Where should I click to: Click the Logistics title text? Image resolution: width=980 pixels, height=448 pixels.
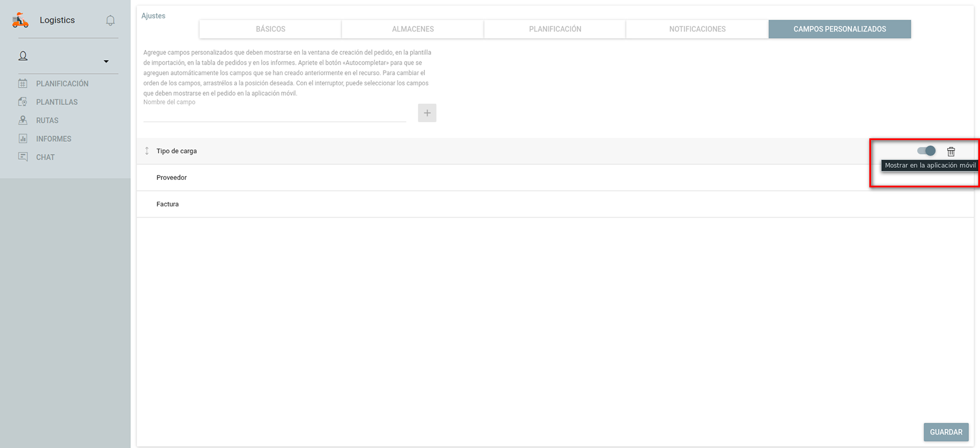click(x=57, y=20)
